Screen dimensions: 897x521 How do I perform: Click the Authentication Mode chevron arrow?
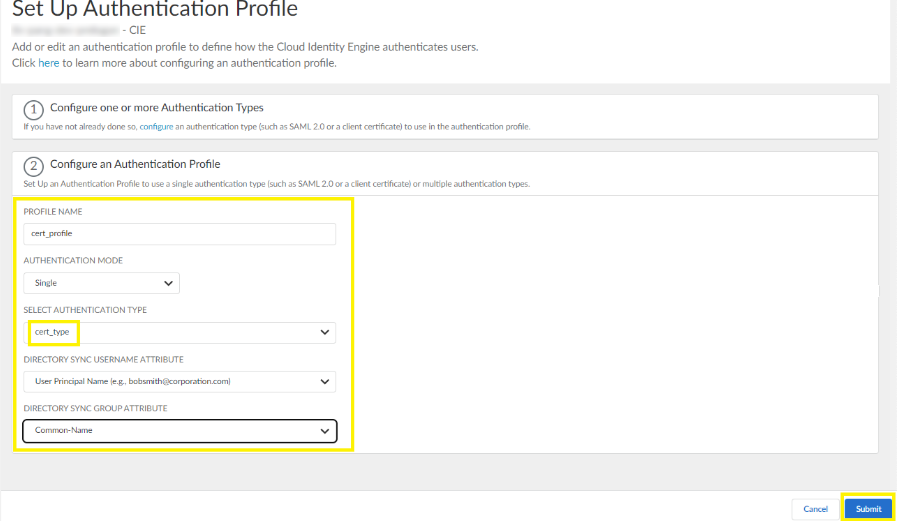coord(168,283)
